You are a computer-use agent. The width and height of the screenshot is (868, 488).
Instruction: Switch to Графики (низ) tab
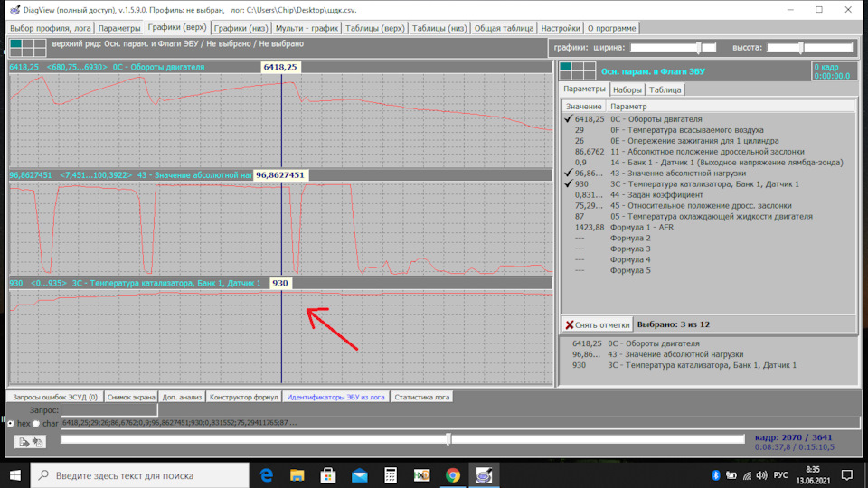pos(241,28)
